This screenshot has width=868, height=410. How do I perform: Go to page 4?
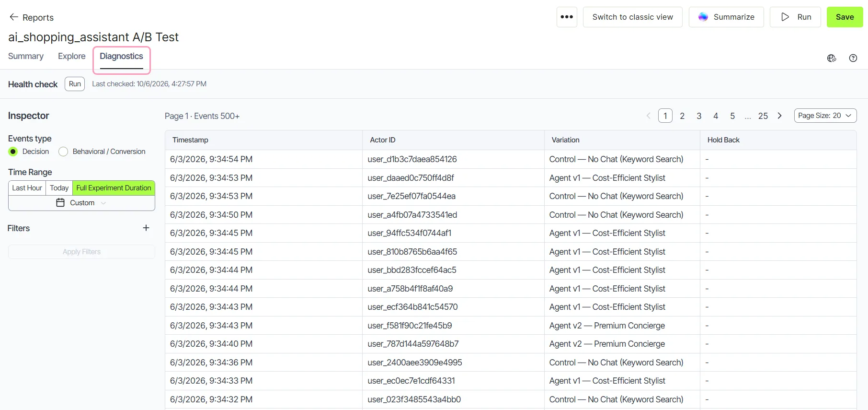716,116
